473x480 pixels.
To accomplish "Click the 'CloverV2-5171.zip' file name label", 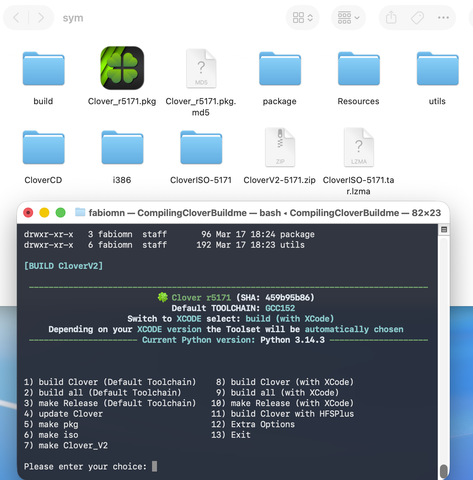I will [x=279, y=180].
